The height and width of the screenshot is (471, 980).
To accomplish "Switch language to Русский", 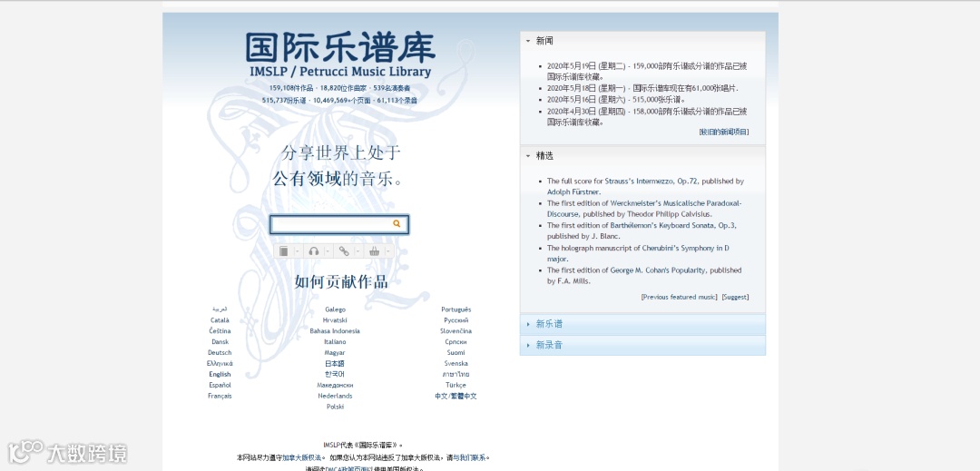I will [456, 320].
